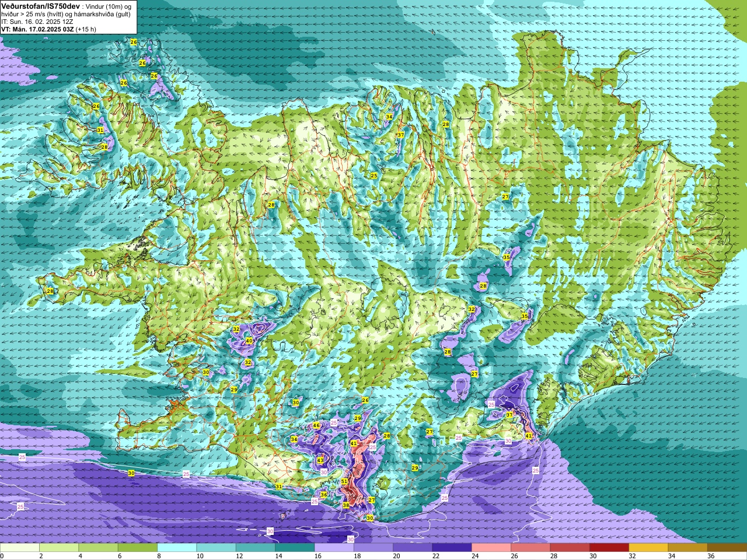Pick the pink 24–26 legend swatch
Viewport: 747px width, 560px height.
[x=491, y=548]
